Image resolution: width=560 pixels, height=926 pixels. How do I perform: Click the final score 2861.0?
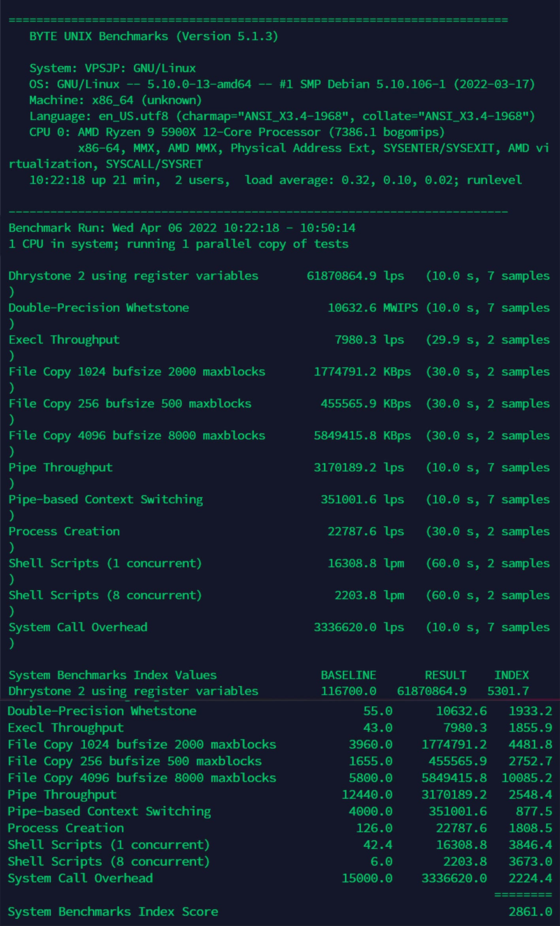(530, 912)
